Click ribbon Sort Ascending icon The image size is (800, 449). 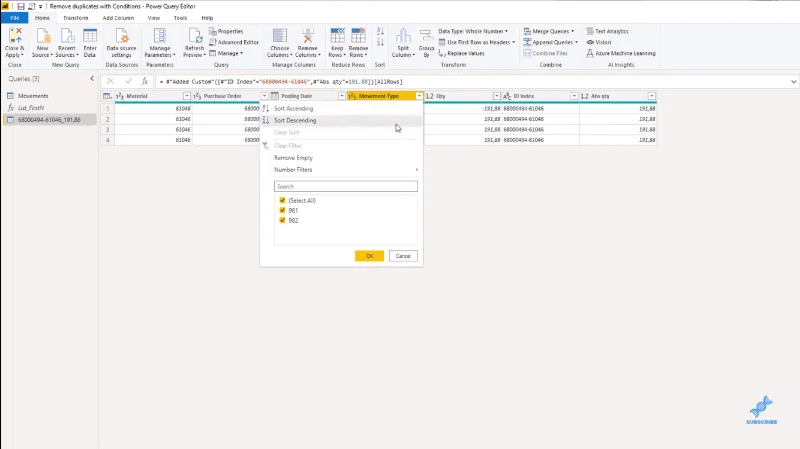[x=380, y=31]
